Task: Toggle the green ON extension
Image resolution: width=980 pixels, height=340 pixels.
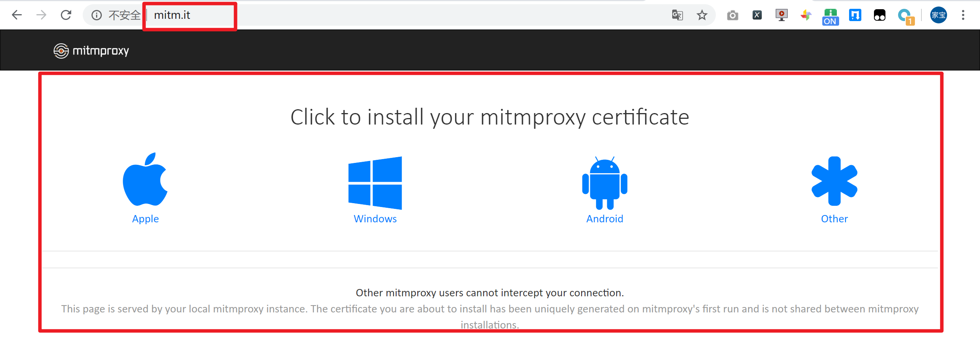Action: tap(830, 17)
